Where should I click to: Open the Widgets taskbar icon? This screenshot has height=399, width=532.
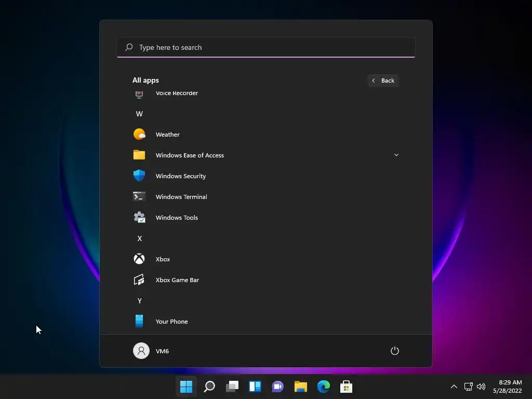(255, 387)
